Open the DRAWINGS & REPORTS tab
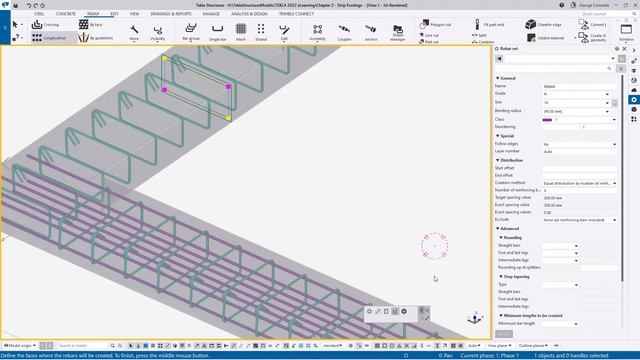 coord(171,14)
